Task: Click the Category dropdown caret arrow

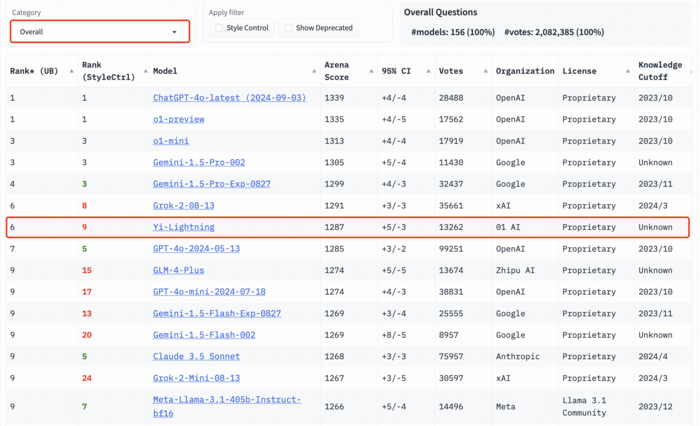Action: (x=175, y=32)
